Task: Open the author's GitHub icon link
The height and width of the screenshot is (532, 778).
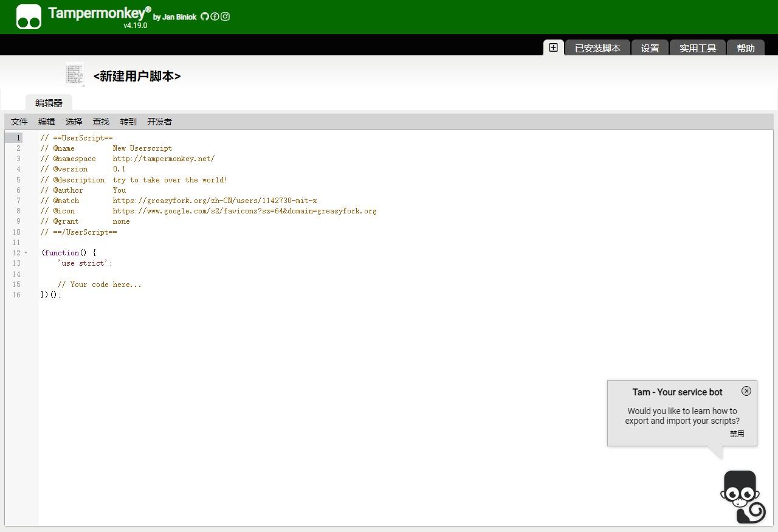Action: [205, 16]
